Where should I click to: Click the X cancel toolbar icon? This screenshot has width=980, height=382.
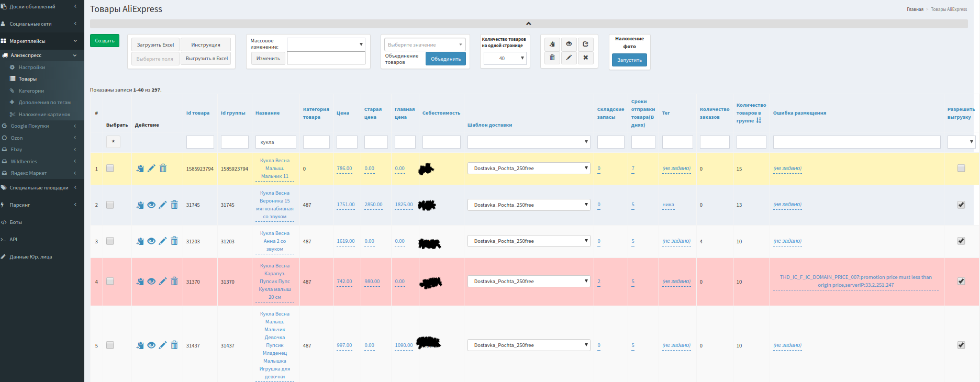click(x=586, y=58)
